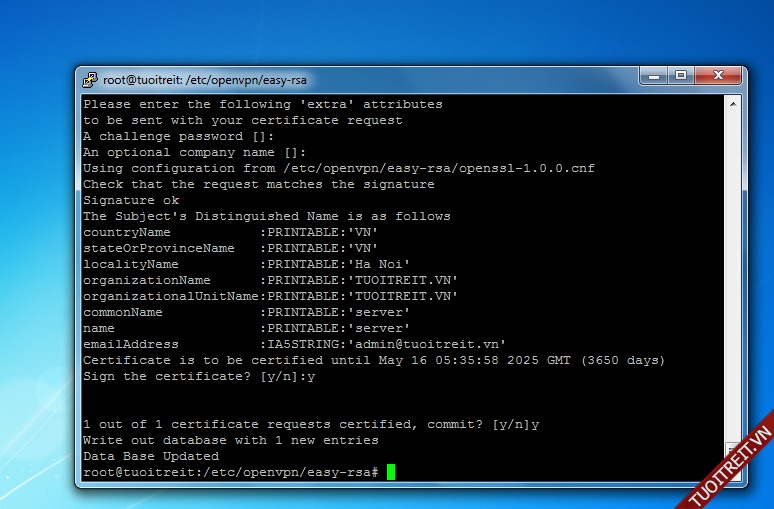774x509 pixels.
Task: Close the PuTTY terminal window
Action: point(720,76)
